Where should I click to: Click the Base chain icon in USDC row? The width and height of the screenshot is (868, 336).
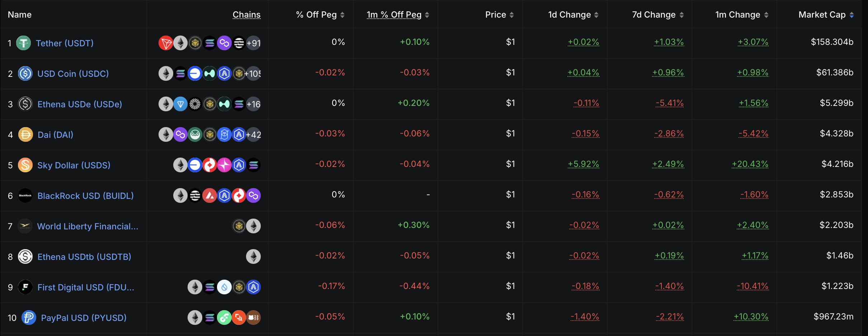[x=195, y=74]
